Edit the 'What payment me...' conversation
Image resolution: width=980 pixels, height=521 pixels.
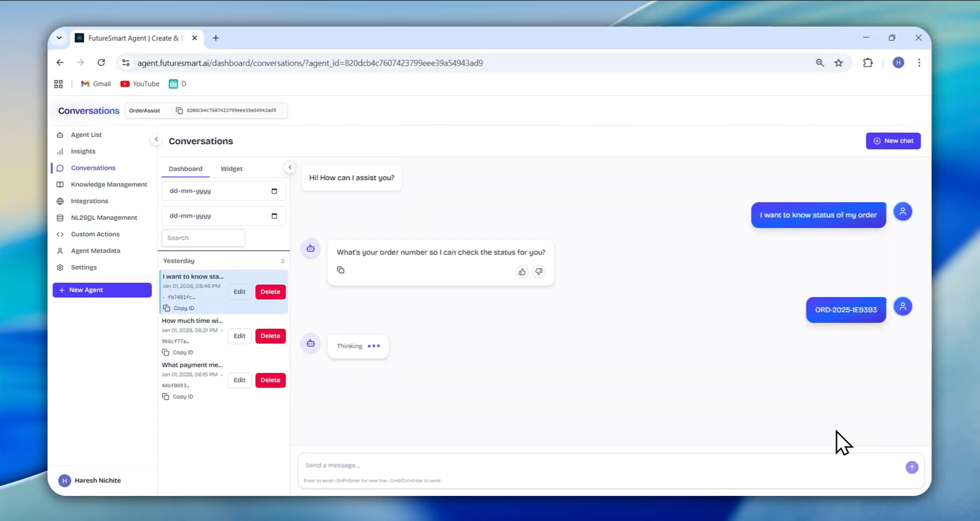coord(239,380)
